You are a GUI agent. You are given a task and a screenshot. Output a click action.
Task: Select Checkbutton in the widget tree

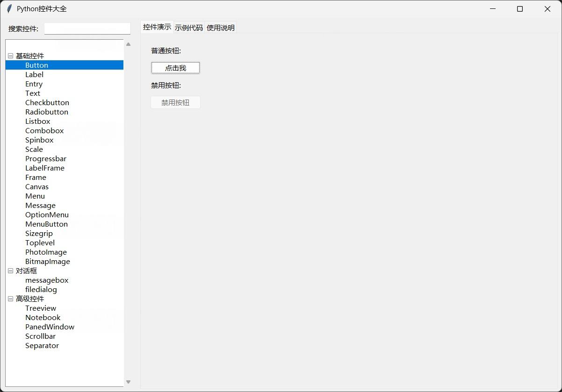(47, 102)
